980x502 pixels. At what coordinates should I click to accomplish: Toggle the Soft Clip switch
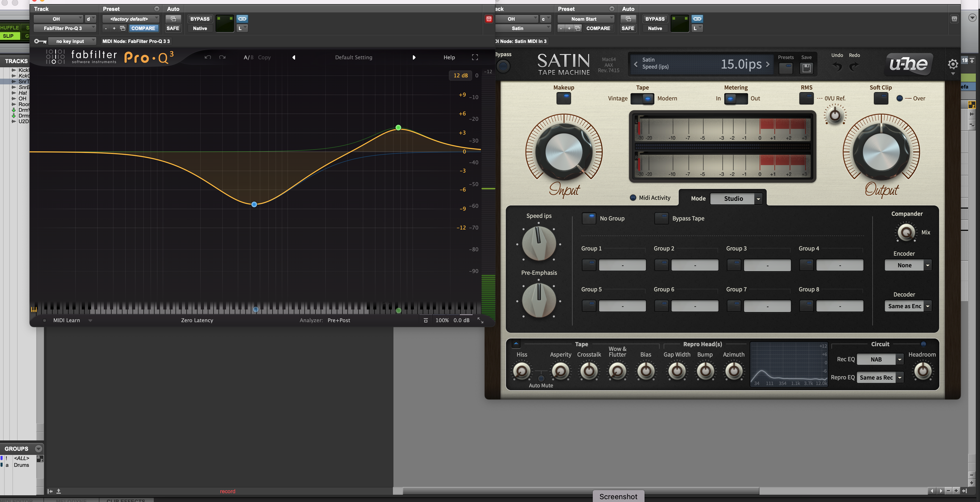pyautogui.click(x=881, y=99)
